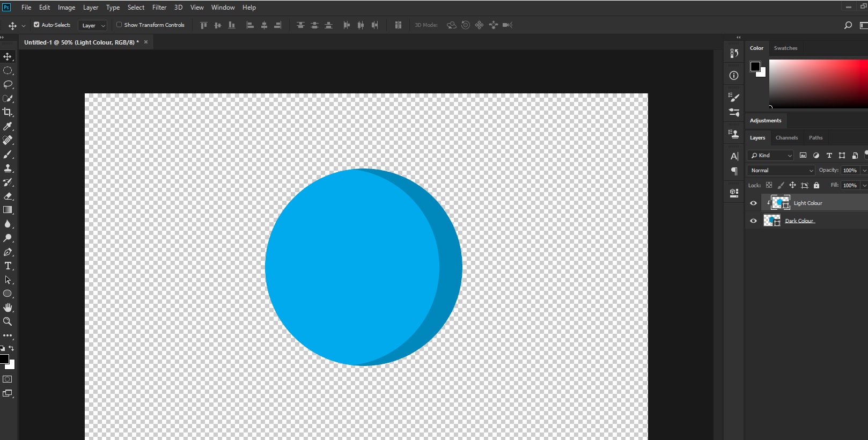Viewport: 868px width, 440px height.
Task: Select the Eraser tool
Action: pyautogui.click(x=8, y=196)
